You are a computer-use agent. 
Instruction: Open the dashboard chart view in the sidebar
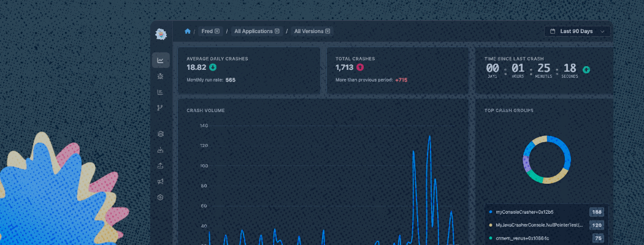[161, 60]
